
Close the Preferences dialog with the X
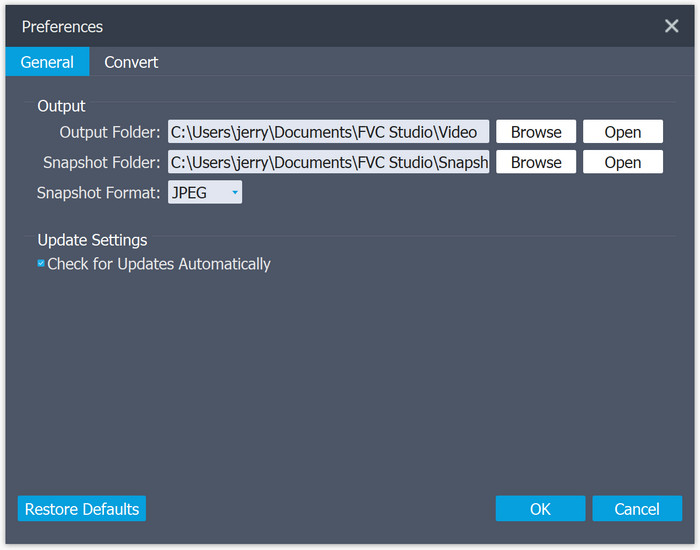coord(671,26)
